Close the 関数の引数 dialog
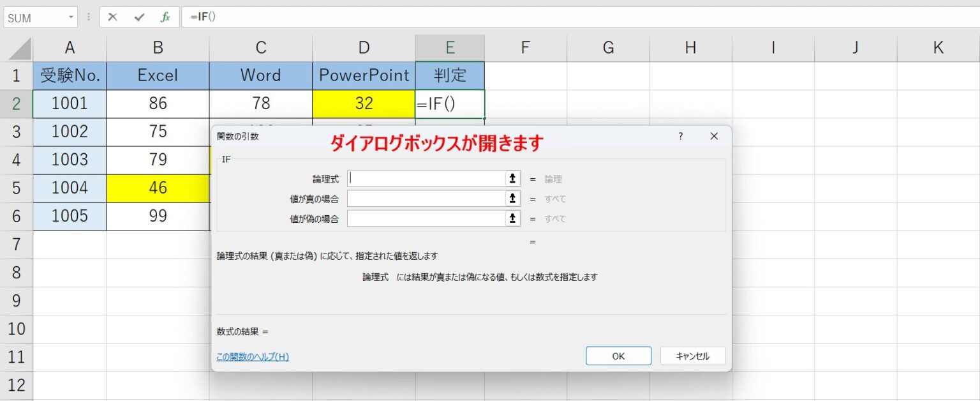980x401 pixels. pos(713,136)
